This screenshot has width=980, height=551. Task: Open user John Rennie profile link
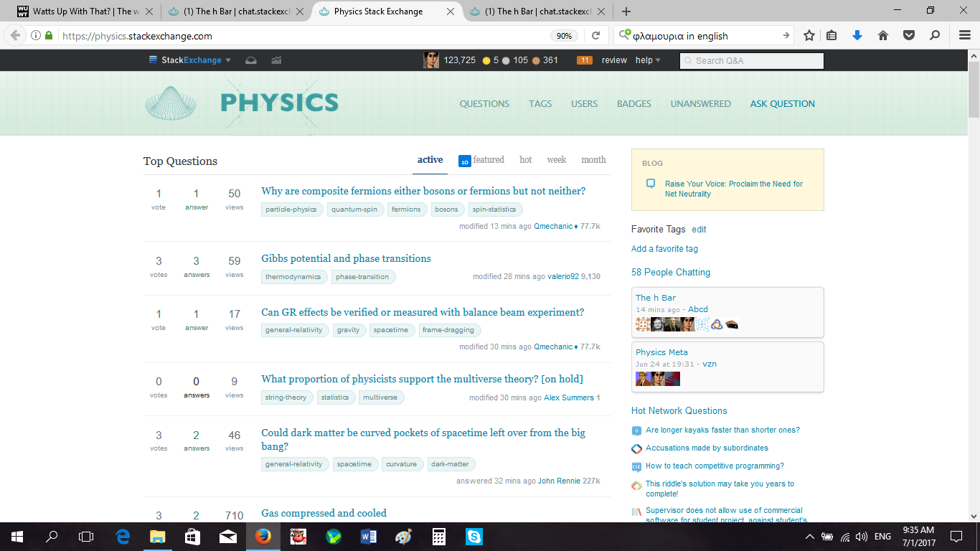tap(559, 481)
